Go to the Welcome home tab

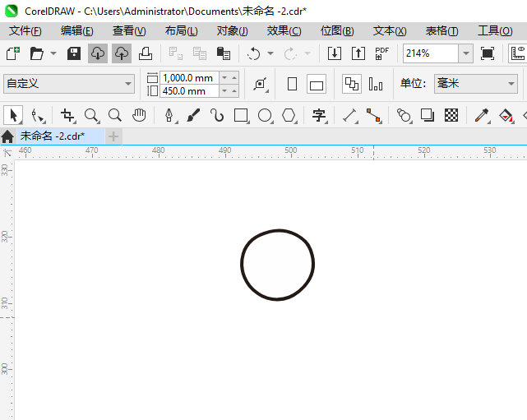tap(7, 136)
